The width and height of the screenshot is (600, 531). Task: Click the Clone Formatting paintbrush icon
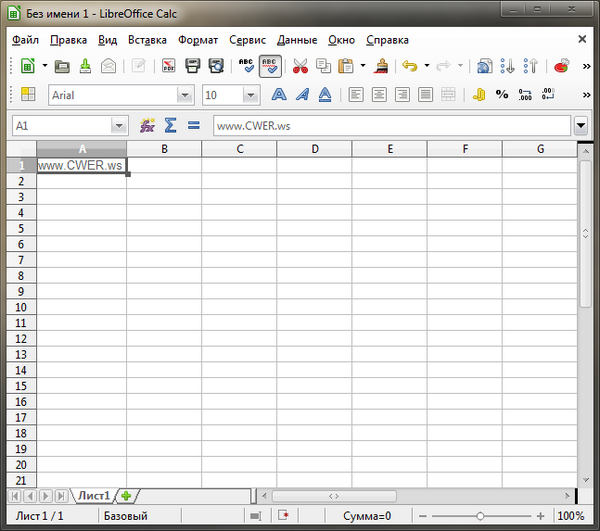pos(380,66)
